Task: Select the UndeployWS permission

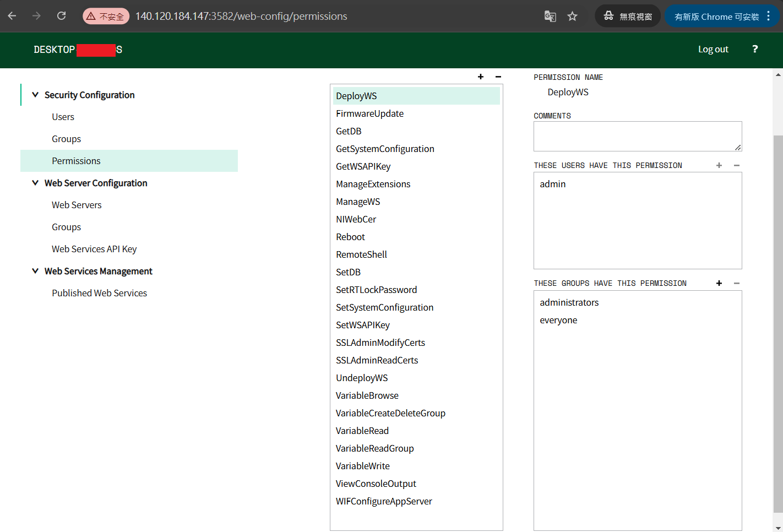Action: [x=416, y=378]
